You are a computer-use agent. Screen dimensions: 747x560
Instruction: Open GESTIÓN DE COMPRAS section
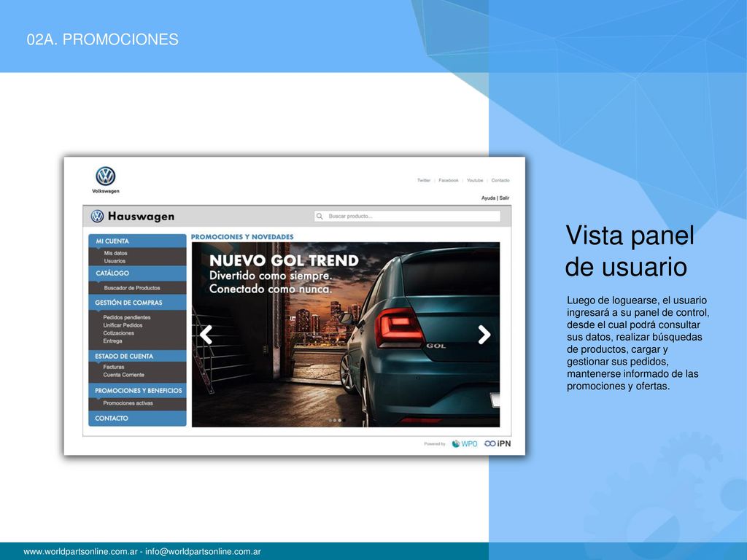click(137, 303)
